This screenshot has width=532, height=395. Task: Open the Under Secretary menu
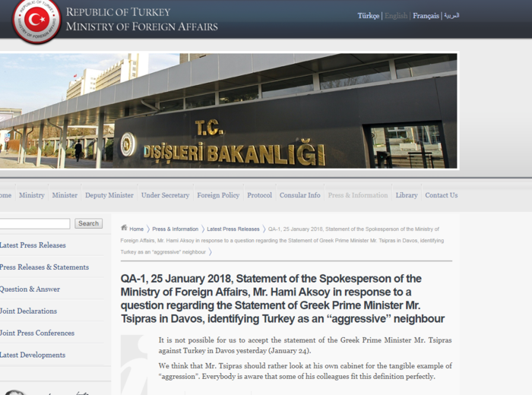[x=165, y=195]
